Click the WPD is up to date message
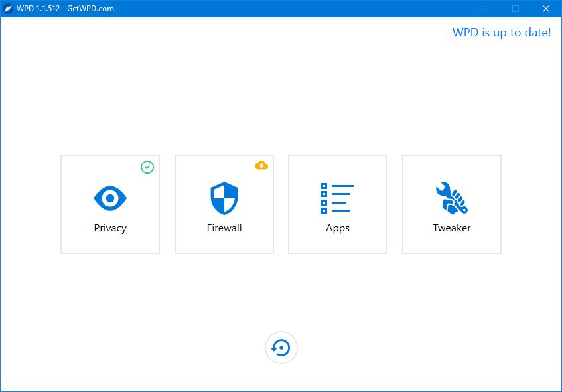 pyautogui.click(x=501, y=32)
